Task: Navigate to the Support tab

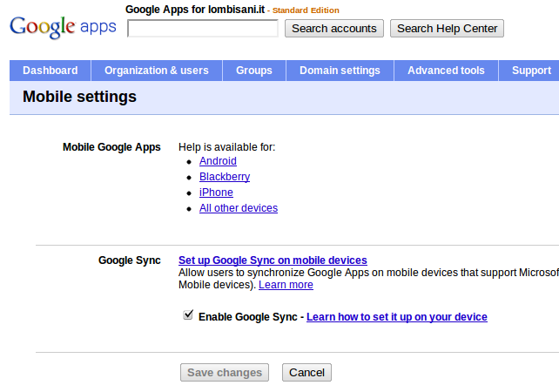Action: (x=531, y=71)
